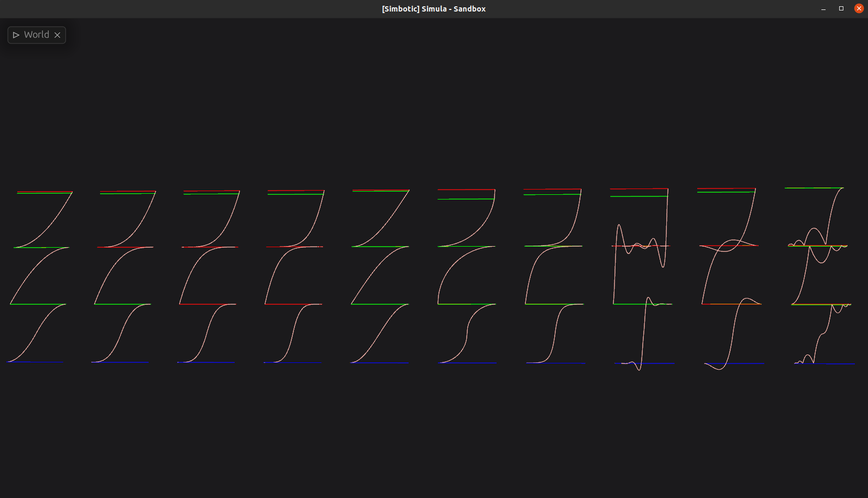Click the green line below the red top line in the eighth column
This screenshot has width=868, height=498.
point(639,196)
